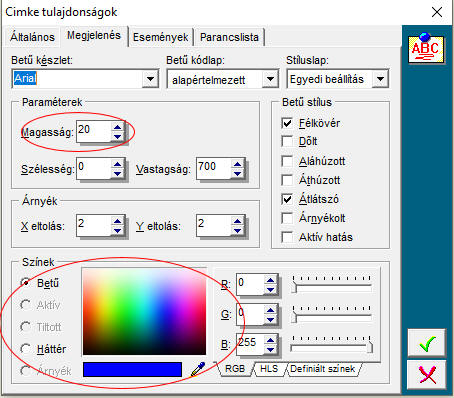The width and height of the screenshot is (454, 398).
Task: Decrease Vastagság with down arrow
Action: click(237, 173)
